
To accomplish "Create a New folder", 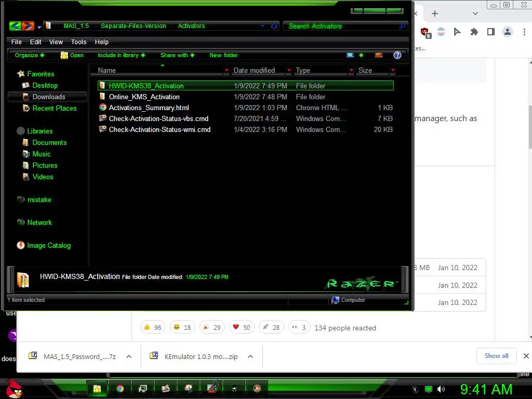I will tap(223, 55).
